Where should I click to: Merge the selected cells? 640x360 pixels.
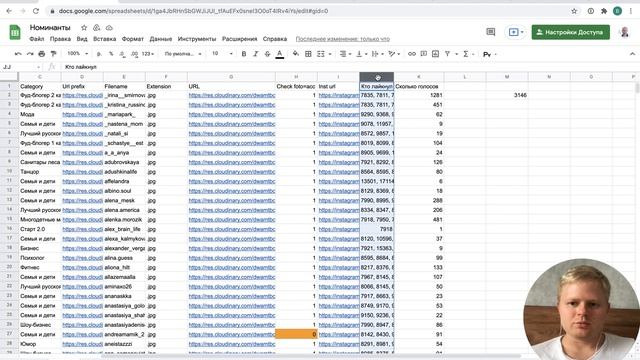pyautogui.click(x=321, y=54)
